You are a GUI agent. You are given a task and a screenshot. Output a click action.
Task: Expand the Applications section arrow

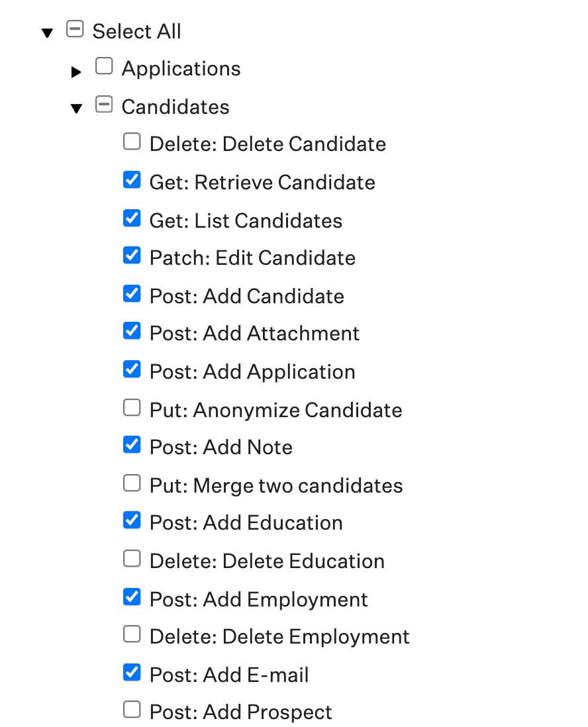[76, 72]
